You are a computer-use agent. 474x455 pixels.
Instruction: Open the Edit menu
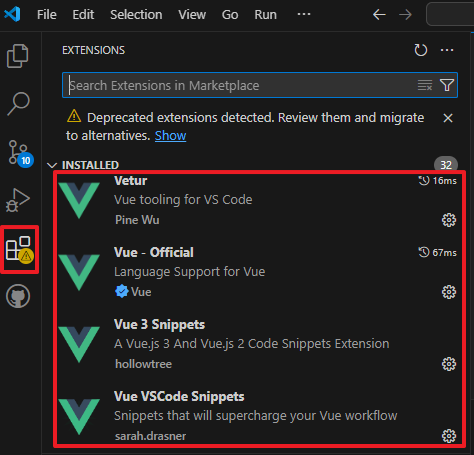coord(83,15)
